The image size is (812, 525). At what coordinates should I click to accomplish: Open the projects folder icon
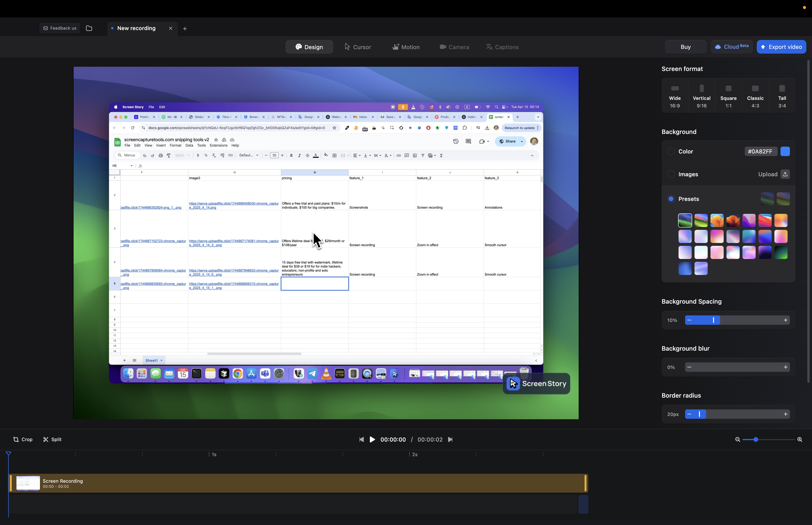pos(89,28)
